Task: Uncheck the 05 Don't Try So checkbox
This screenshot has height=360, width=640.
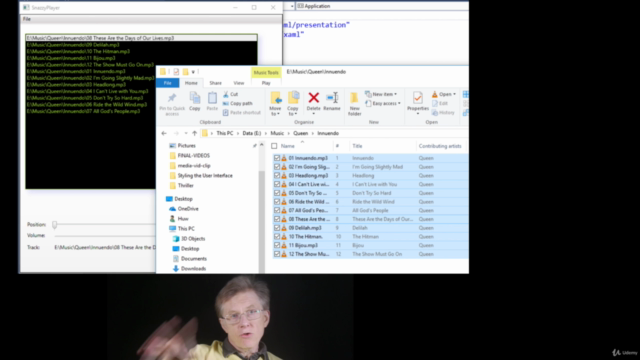Action: pos(277,193)
